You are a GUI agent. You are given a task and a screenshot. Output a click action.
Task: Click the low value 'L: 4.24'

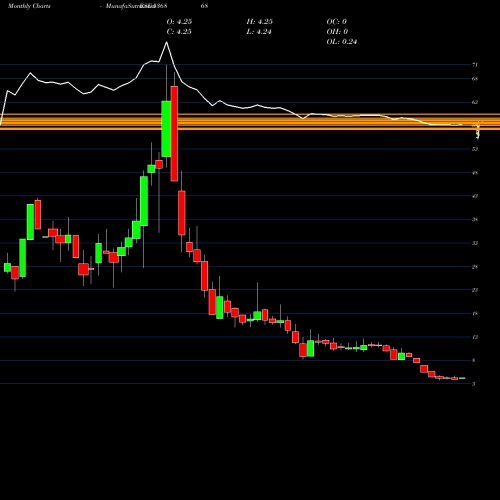pos(259,32)
